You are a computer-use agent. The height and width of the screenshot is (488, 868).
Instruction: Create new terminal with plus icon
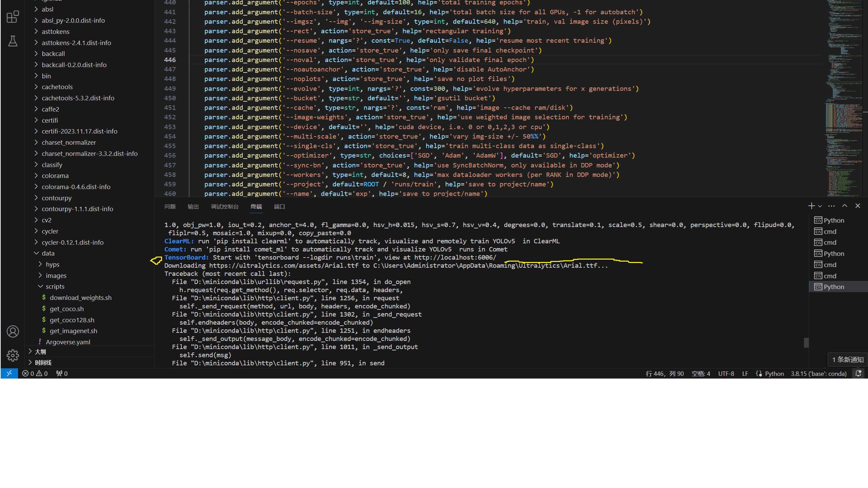(811, 206)
